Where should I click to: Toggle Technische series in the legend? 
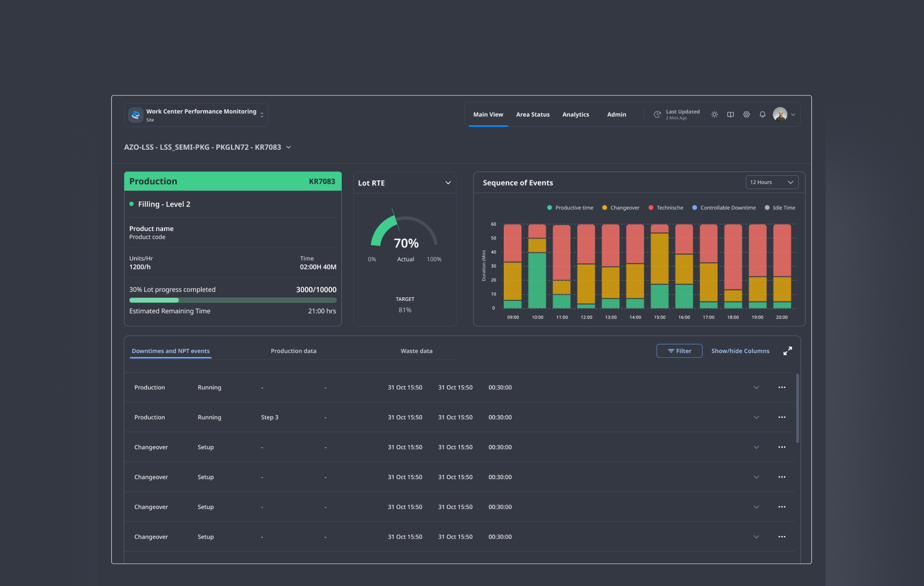point(666,208)
